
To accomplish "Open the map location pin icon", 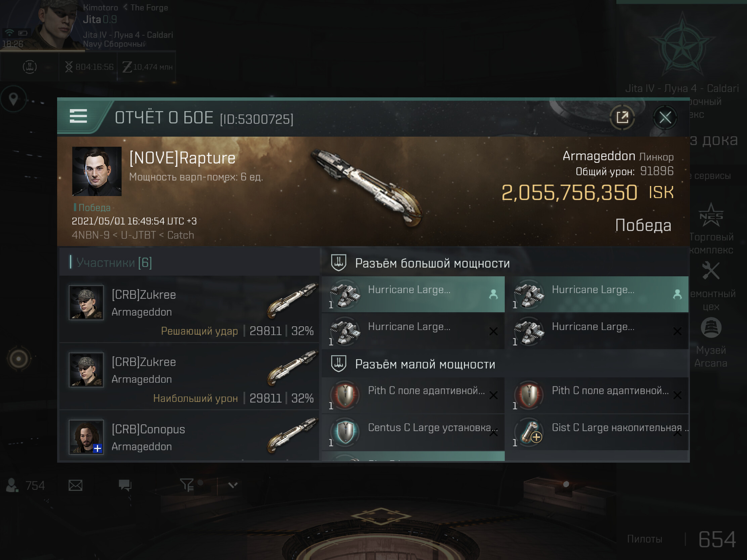I will pyautogui.click(x=13, y=99).
